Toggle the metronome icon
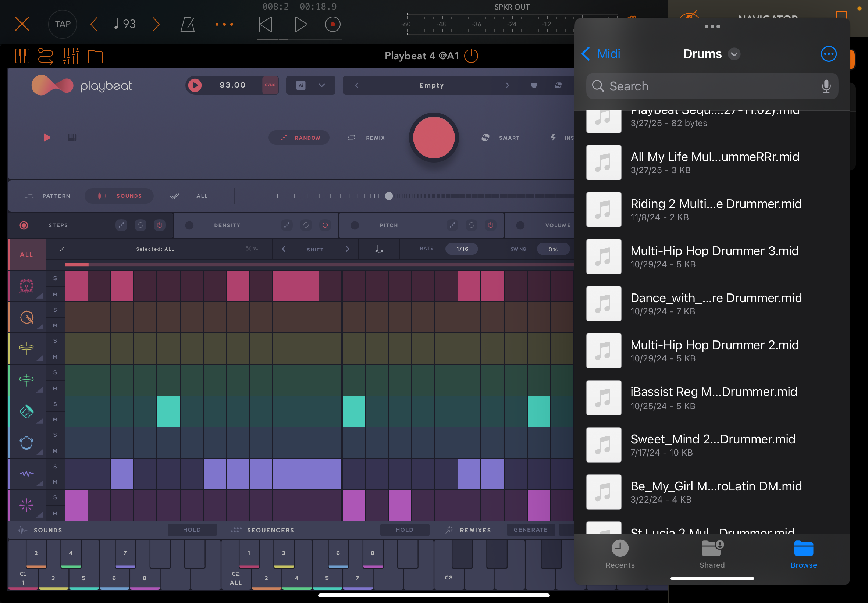 coord(188,24)
